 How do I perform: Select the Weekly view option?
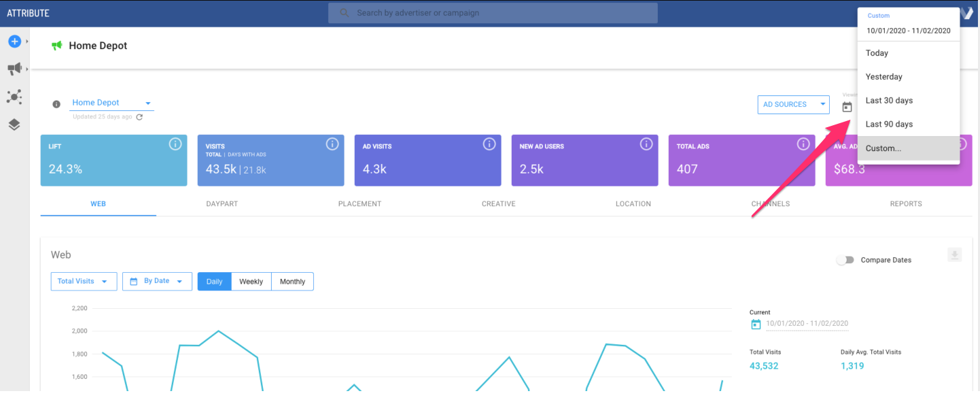(x=251, y=281)
